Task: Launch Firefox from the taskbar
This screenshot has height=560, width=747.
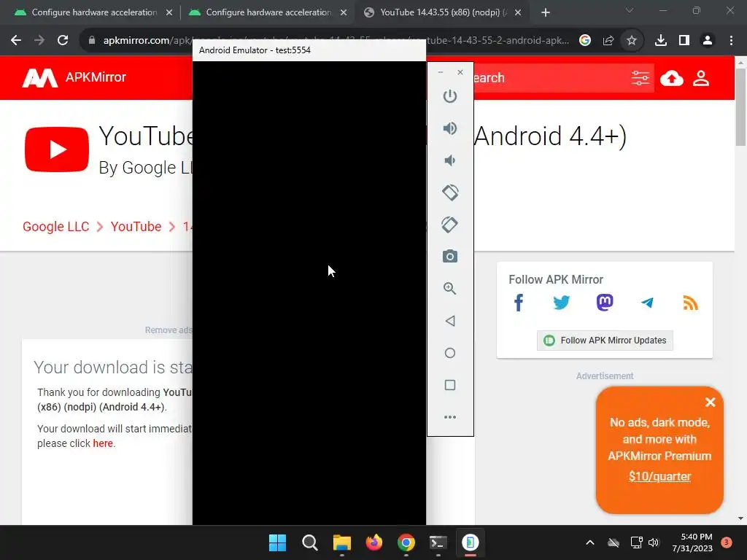Action: click(374, 542)
